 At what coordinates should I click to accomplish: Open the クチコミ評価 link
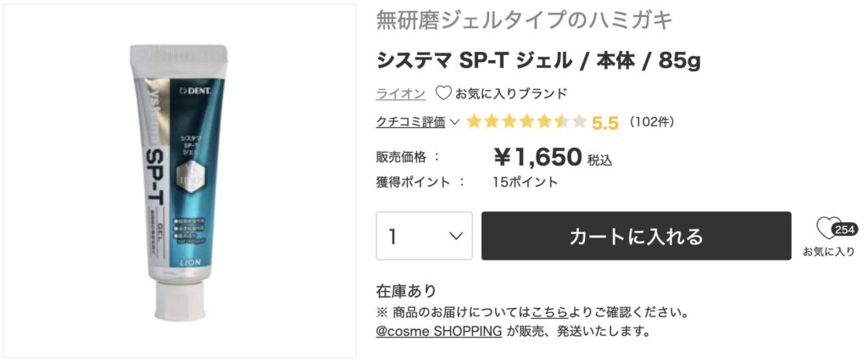pos(410,122)
